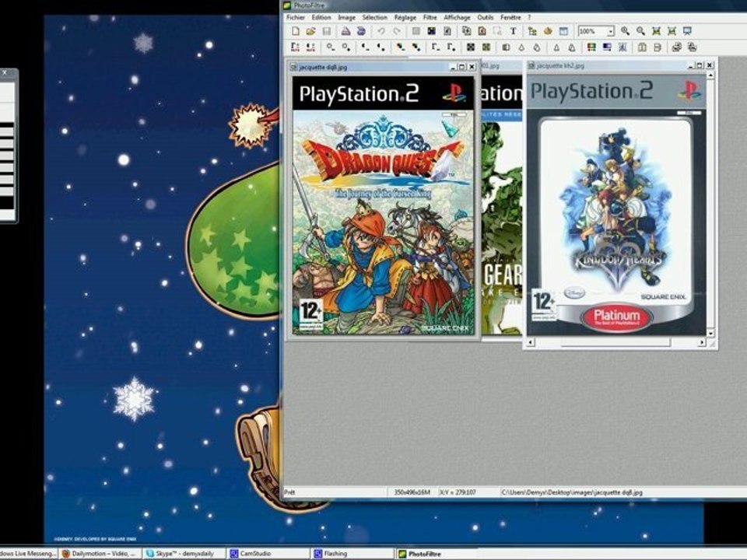The height and width of the screenshot is (560, 747).
Task: Click the horizontal scrollbar thumb in kh2 window
Action: click(x=615, y=342)
